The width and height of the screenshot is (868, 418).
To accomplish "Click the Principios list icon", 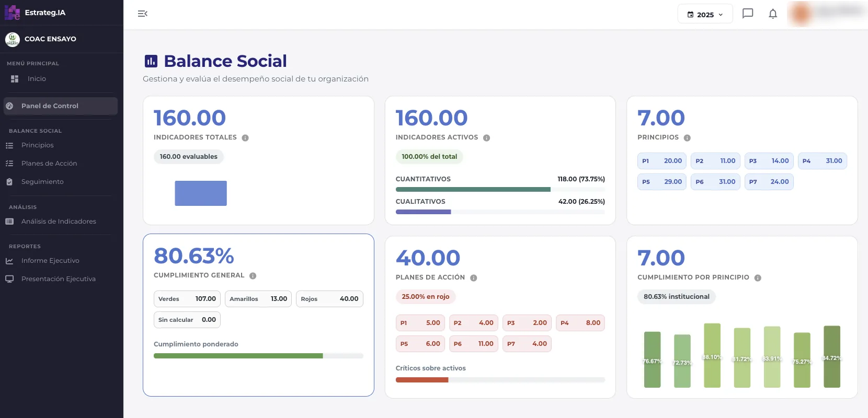I will click(x=9, y=145).
